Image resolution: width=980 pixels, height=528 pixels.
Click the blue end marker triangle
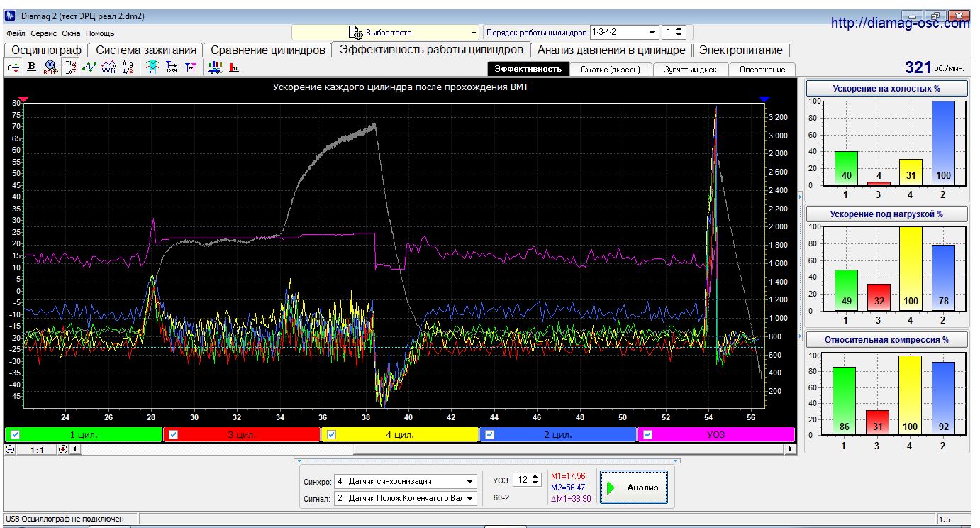(x=764, y=99)
